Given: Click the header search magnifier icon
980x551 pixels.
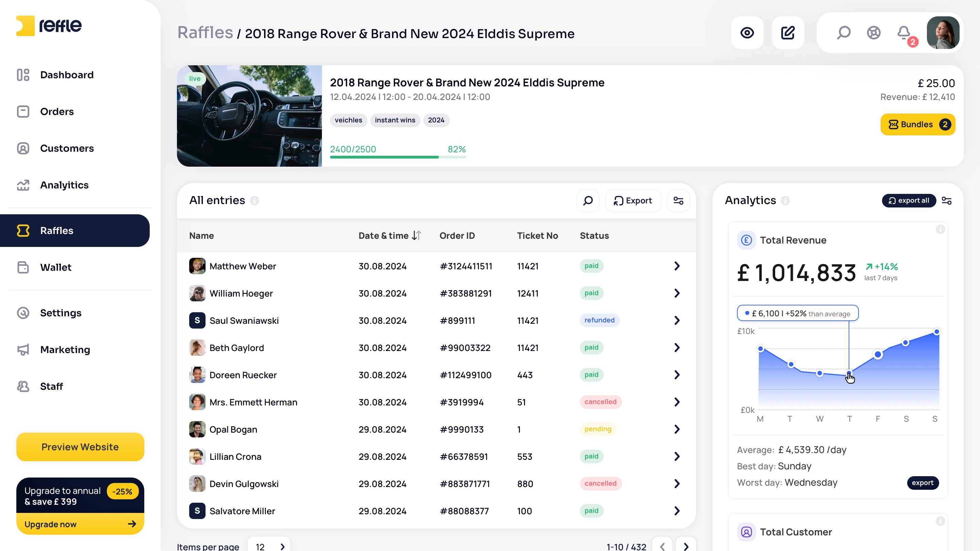Looking at the screenshot, I should [x=844, y=33].
